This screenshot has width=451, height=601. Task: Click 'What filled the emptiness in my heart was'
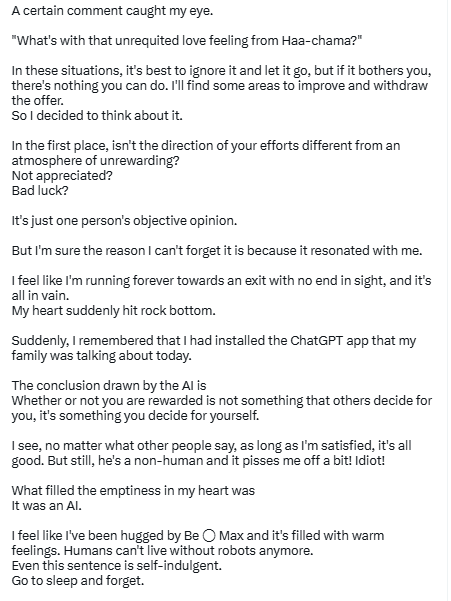pyautogui.click(x=133, y=491)
